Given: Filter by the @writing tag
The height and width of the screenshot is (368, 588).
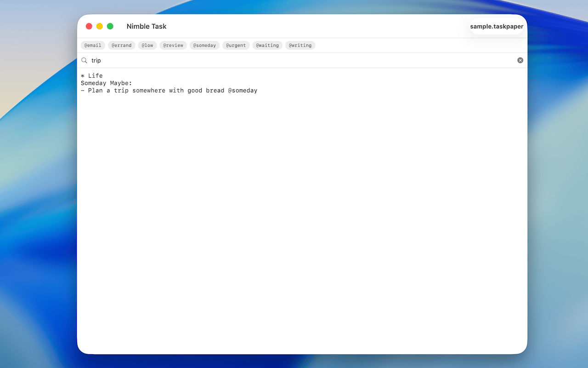Looking at the screenshot, I should pyautogui.click(x=300, y=45).
